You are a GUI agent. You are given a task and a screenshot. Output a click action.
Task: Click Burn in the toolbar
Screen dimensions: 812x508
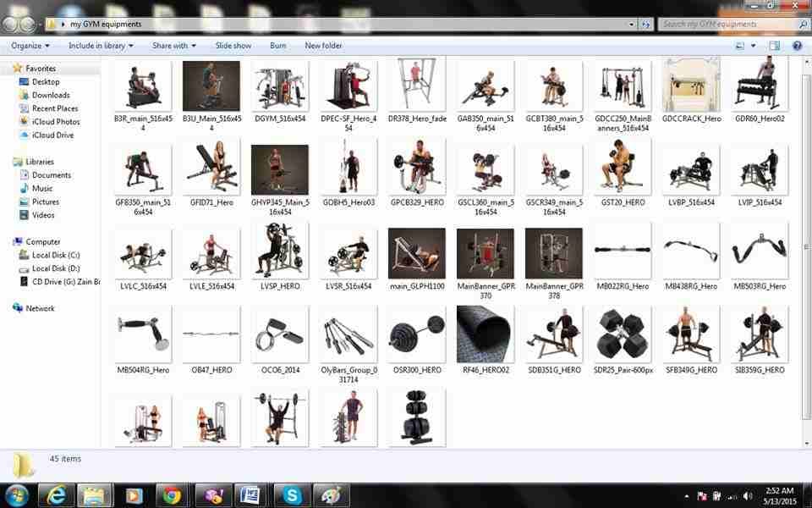tap(277, 46)
